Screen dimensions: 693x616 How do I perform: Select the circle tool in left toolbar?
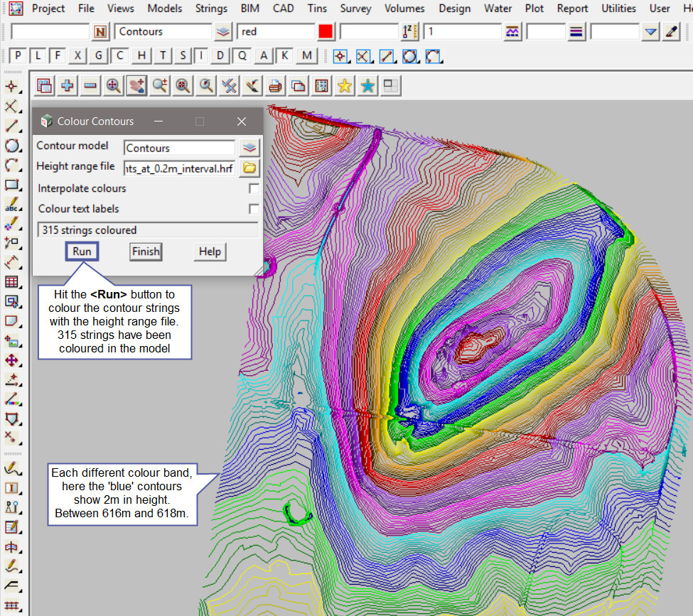pos(11,146)
